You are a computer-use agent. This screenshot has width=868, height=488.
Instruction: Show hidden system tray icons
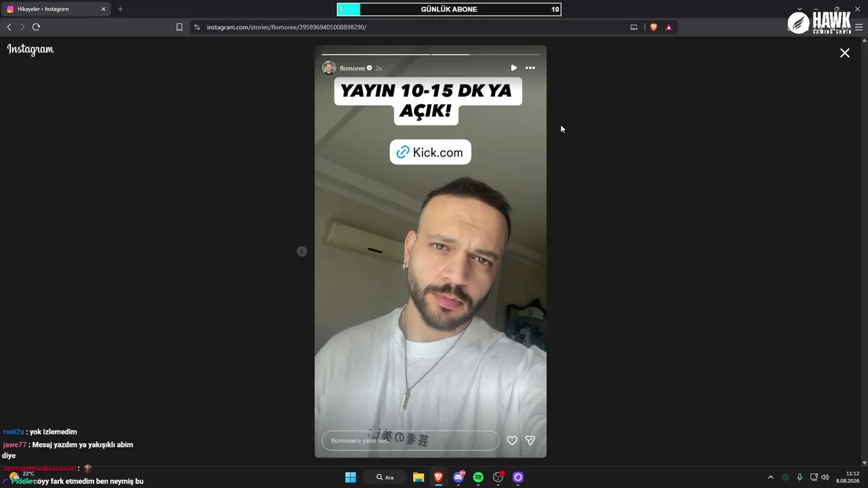click(770, 477)
